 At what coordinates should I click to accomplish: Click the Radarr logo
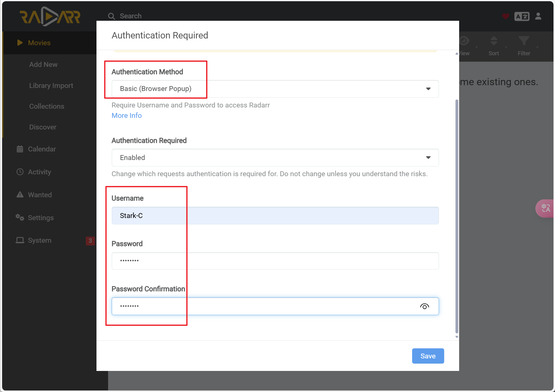pyautogui.click(x=50, y=16)
